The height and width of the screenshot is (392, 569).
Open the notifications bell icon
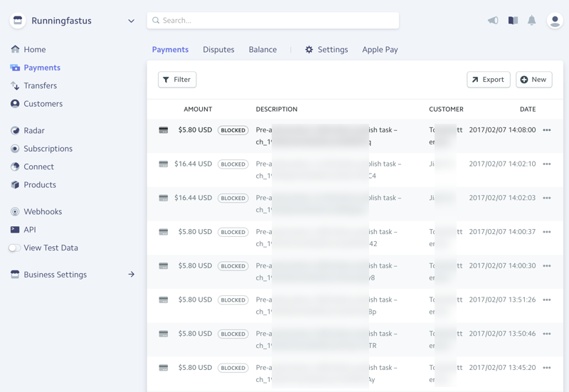coord(531,21)
